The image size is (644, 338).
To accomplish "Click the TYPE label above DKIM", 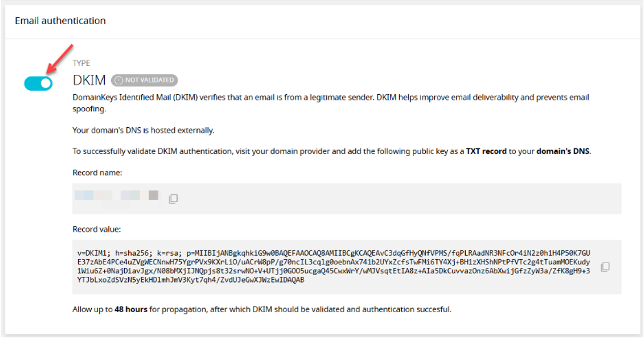I will pyautogui.click(x=81, y=63).
